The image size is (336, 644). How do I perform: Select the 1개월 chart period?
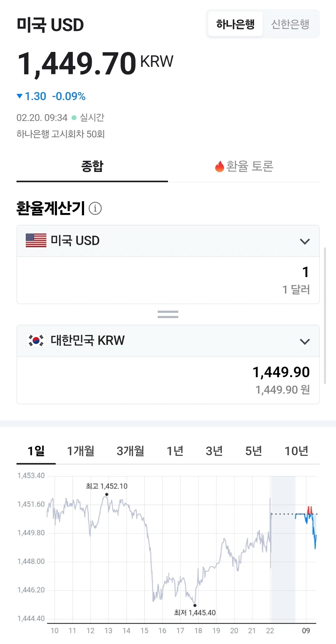(81, 451)
